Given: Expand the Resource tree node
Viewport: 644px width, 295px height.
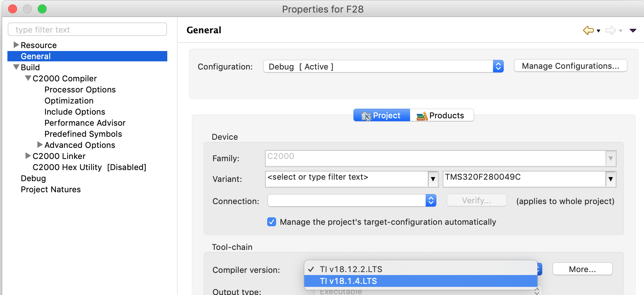Looking at the screenshot, I should tap(16, 45).
